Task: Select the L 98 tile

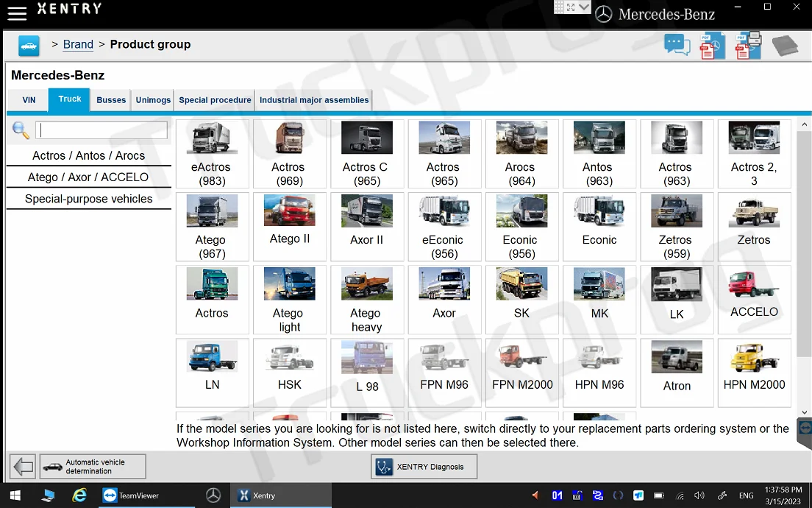Action: [x=367, y=373]
